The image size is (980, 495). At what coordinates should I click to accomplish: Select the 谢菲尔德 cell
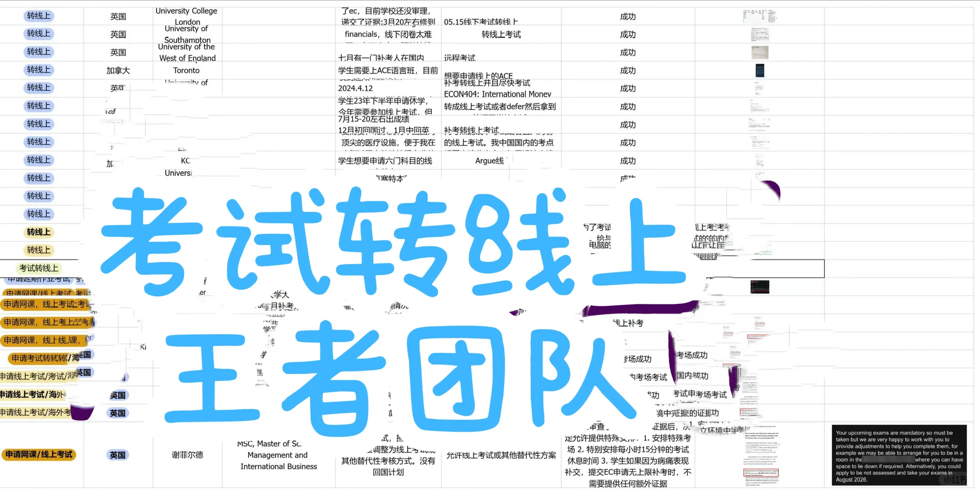click(x=187, y=455)
